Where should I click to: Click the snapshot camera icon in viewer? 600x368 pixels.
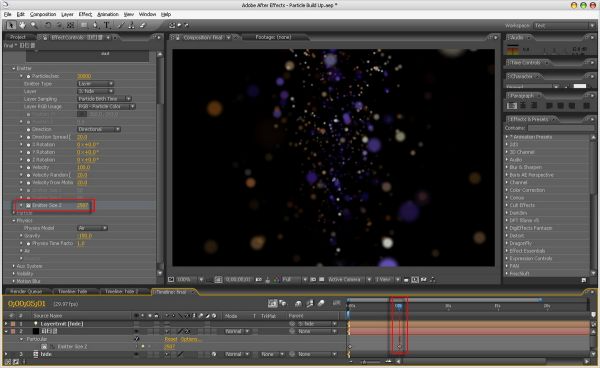pos(259,280)
